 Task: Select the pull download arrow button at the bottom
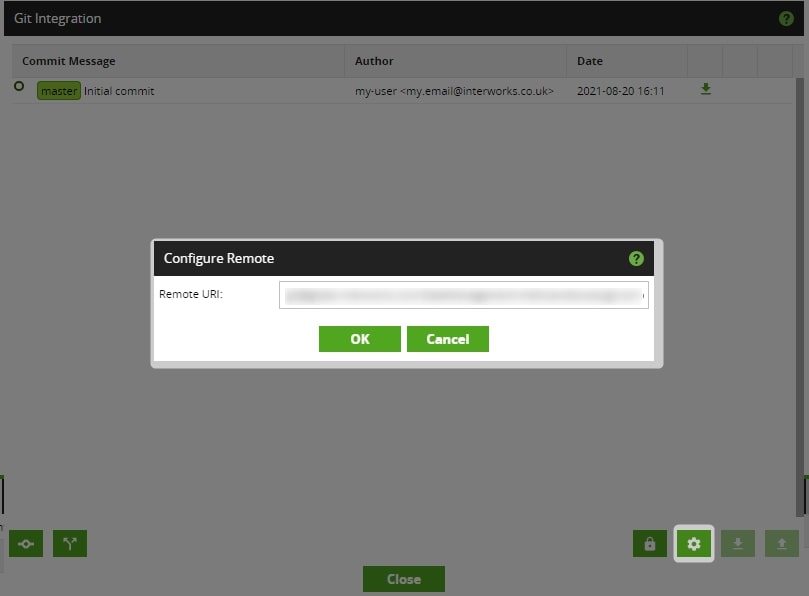tap(738, 543)
